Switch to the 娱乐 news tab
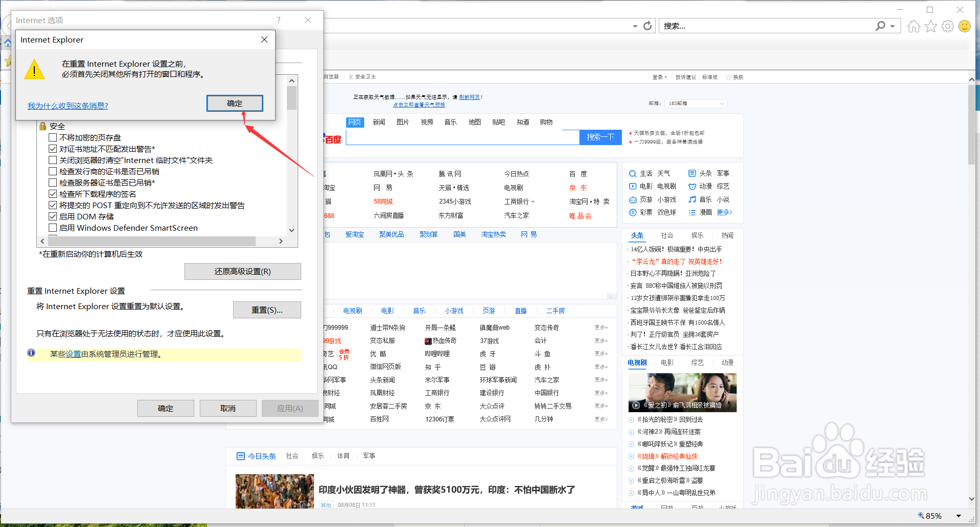 [x=697, y=235]
